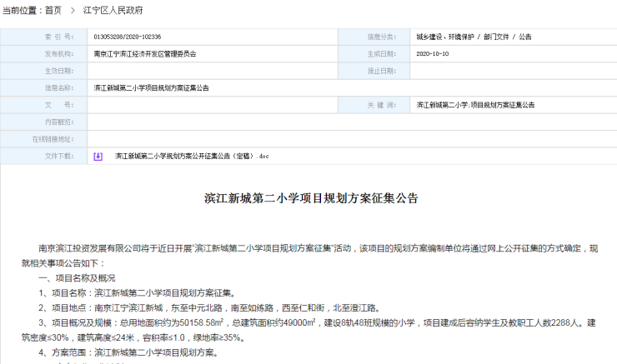Click the 生效日期 label
Image resolution: width=617 pixels, height=364 pixels.
point(59,71)
